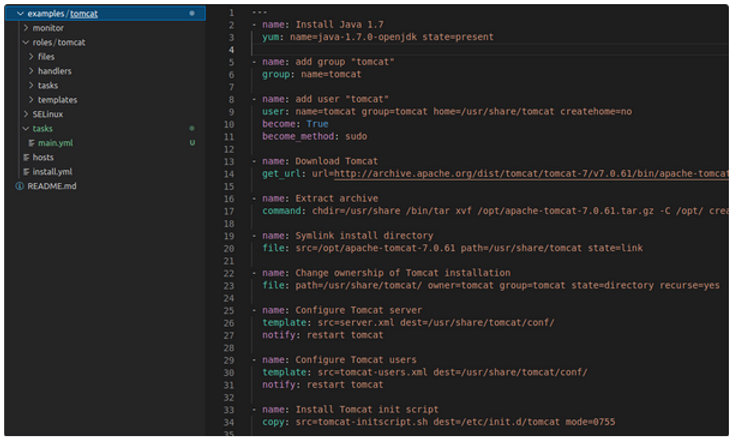Screen dimensions: 732x440
Task: Collapse the examples/tomcat root folder chevron
Action: [x=20, y=14]
